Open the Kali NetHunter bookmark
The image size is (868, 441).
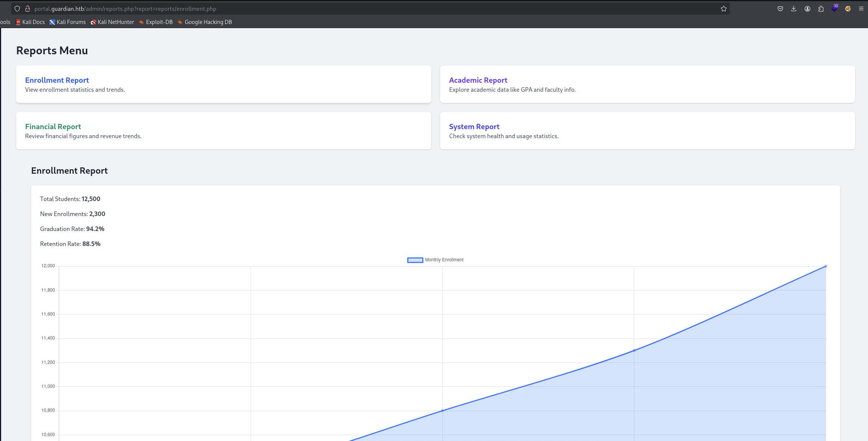click(112, 22)
